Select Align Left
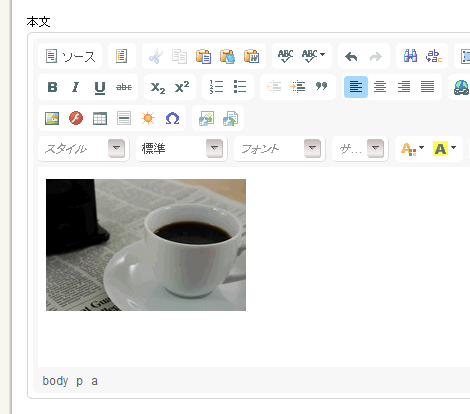470x414 pixels. (x=356, y=87)
